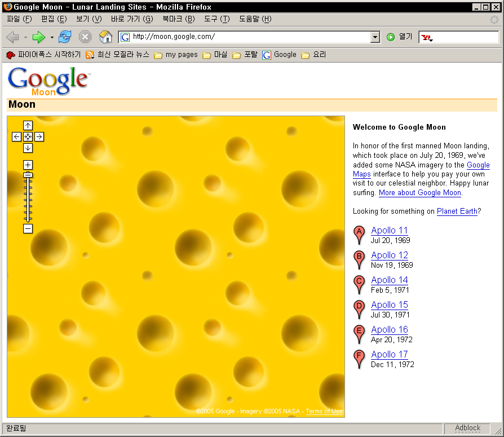
Task: Open the Yahoo search engine selector
Action: 427,38
